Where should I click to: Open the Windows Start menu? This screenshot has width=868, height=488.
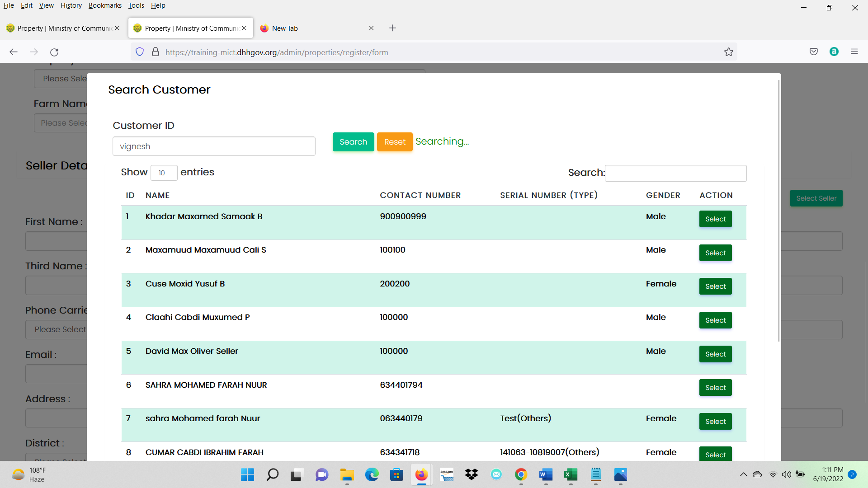pyautogui.click(x=247, y=474)
